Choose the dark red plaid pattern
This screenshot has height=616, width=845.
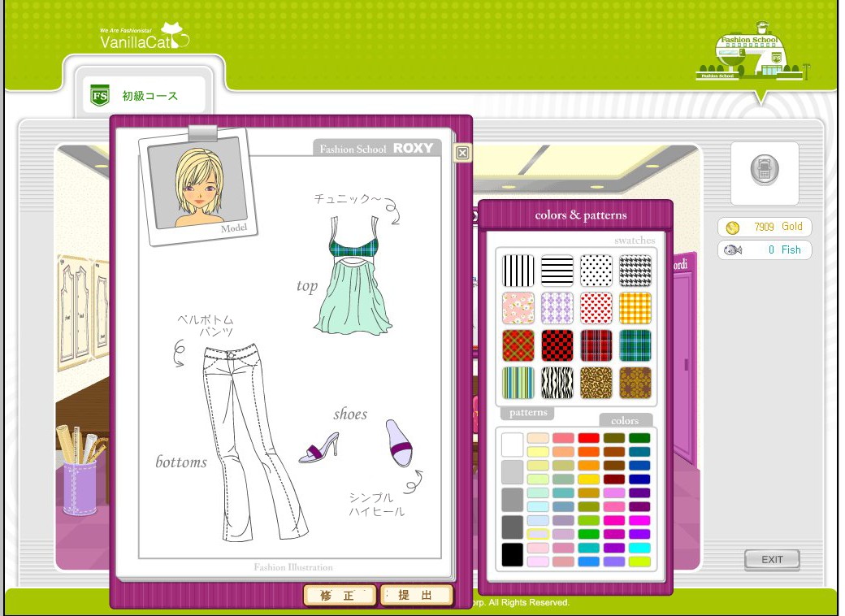point(596,345)
